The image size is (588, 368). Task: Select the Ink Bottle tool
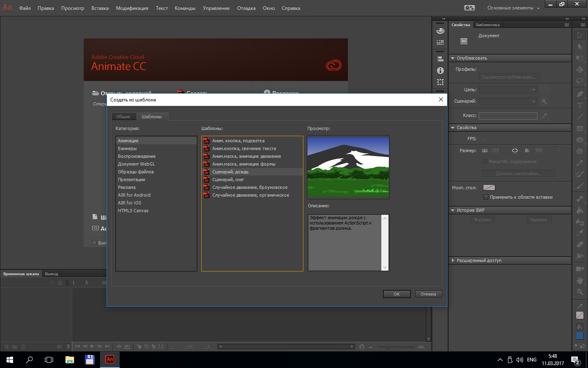tap(579, 222)
